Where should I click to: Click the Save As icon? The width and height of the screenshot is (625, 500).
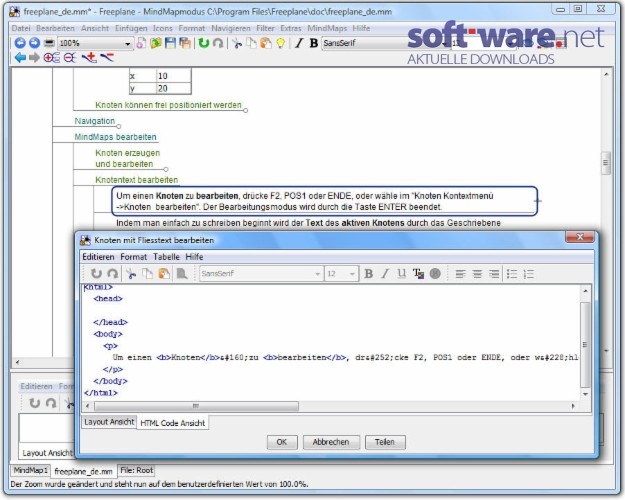click(185, 43)
